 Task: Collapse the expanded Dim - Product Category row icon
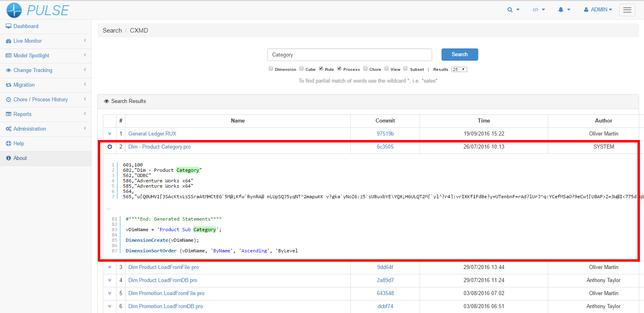pyautogui.click(x=110, y=147)
